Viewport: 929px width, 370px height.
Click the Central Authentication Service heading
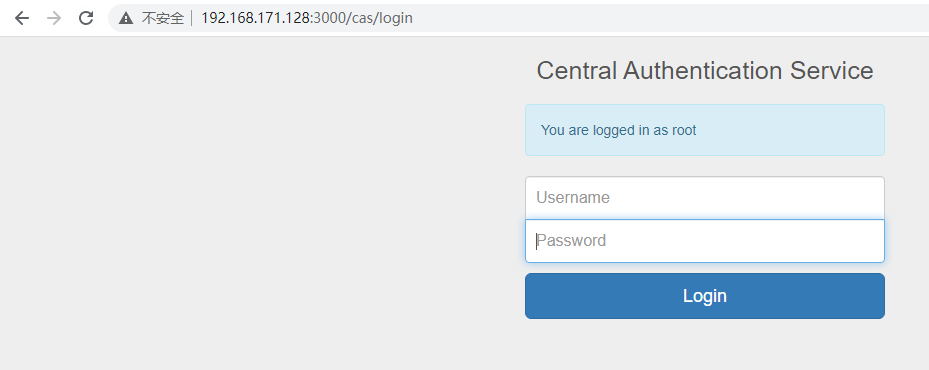[x=704, y=71]
